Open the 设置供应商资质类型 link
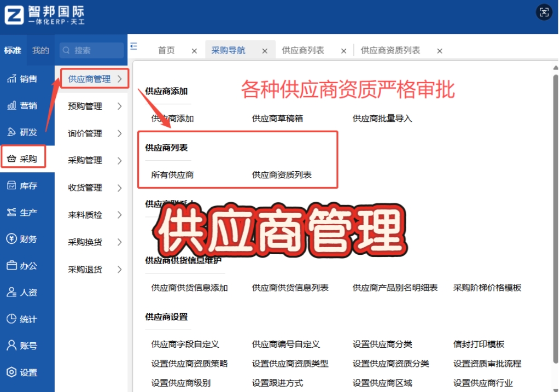Image resolution: width=560 pixels, height=392 pixels. click(x=290, y=364)
